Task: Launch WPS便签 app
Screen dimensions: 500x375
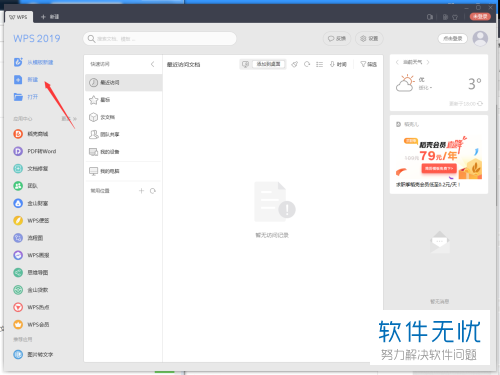Action: 18,220
